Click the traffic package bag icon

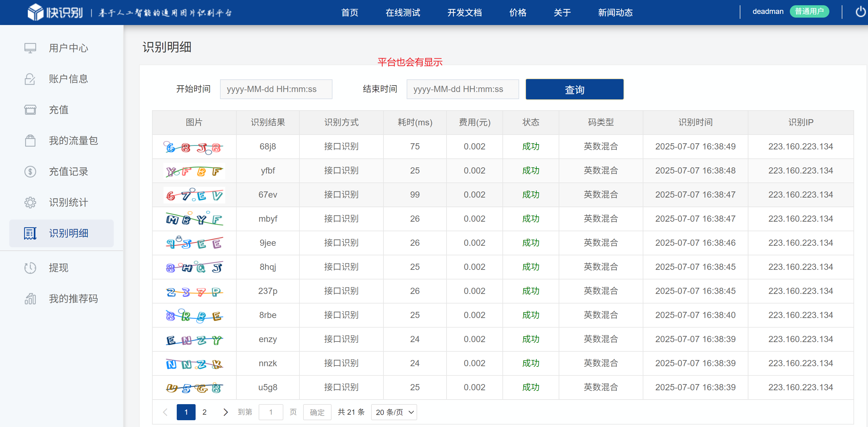(x=30, y=140)
